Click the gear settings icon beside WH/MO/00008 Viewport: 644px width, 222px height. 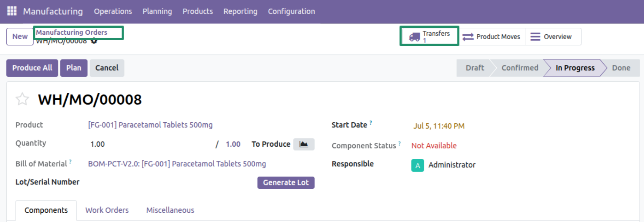94,41
